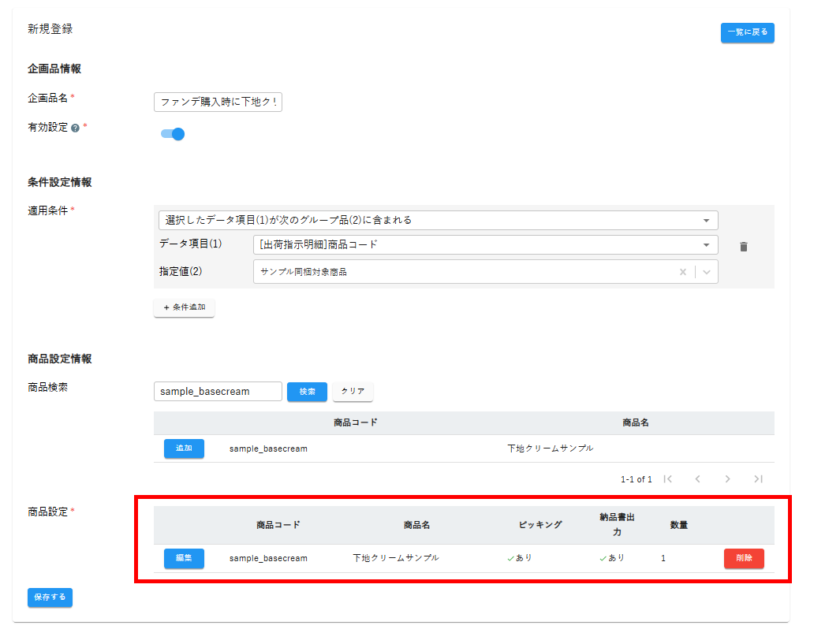Click the red 削除 button
Image resolution: width=840 pixels, height=629 pixels.
pyautogui.click(x=743, y=558)
